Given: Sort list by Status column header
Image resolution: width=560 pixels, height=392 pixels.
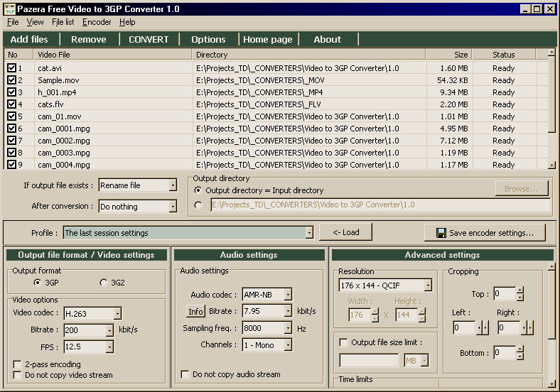Looking at the screenshot, I should tap(504, 55).
